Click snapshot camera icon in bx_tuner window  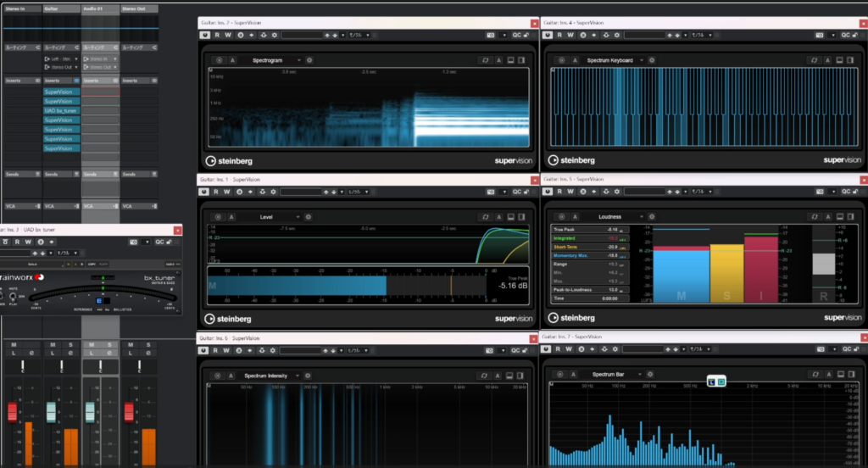[x=133, y=242]
